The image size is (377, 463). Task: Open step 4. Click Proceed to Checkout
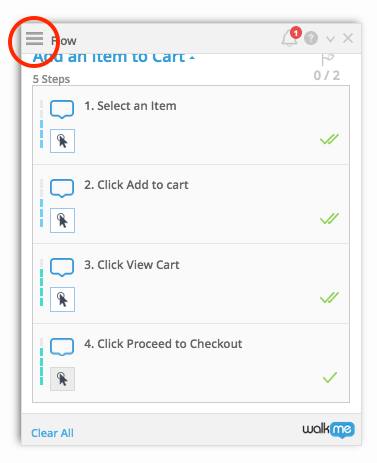pos(163,344)
